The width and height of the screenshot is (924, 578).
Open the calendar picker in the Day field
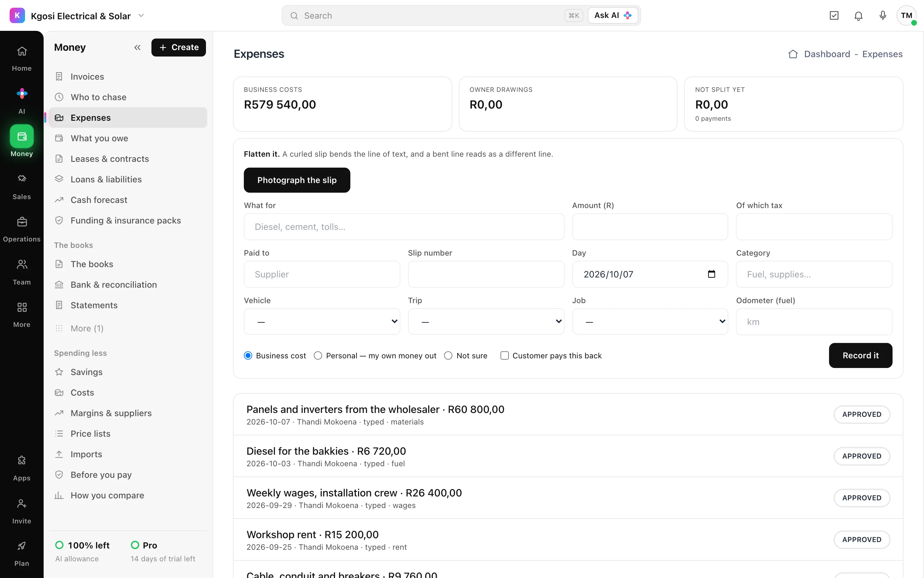(711, 274)
